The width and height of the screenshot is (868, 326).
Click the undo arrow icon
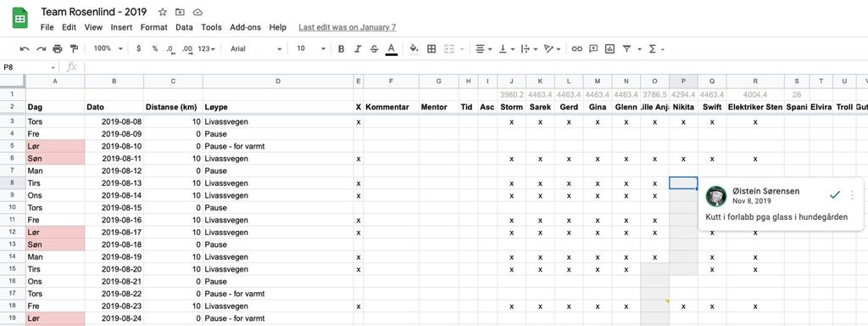tap(25, 48)
